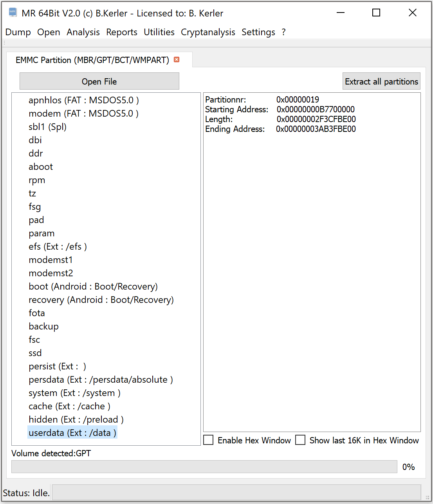433x504 pixels.
Task: Select the persist (Ext) partition
Action: [57, 366]
